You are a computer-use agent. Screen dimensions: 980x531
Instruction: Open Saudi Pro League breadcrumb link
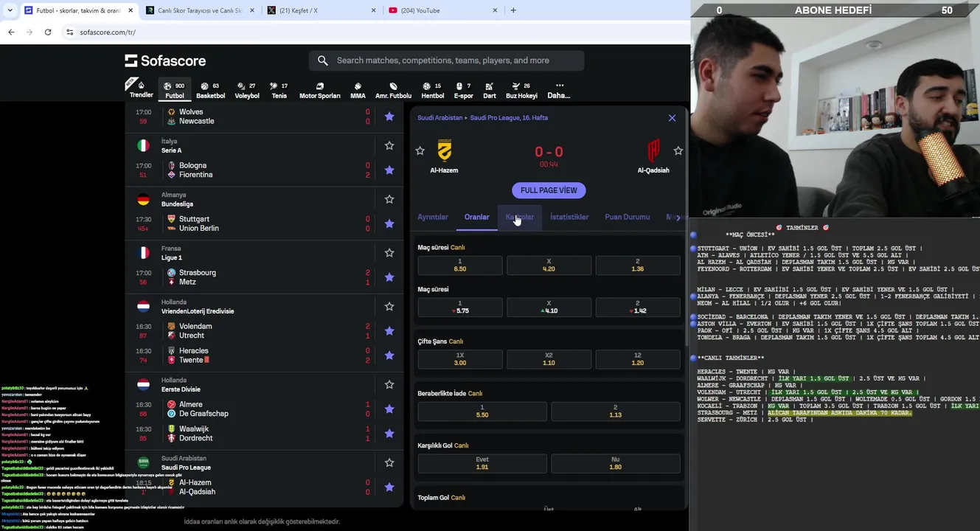(x=509, y=117)
